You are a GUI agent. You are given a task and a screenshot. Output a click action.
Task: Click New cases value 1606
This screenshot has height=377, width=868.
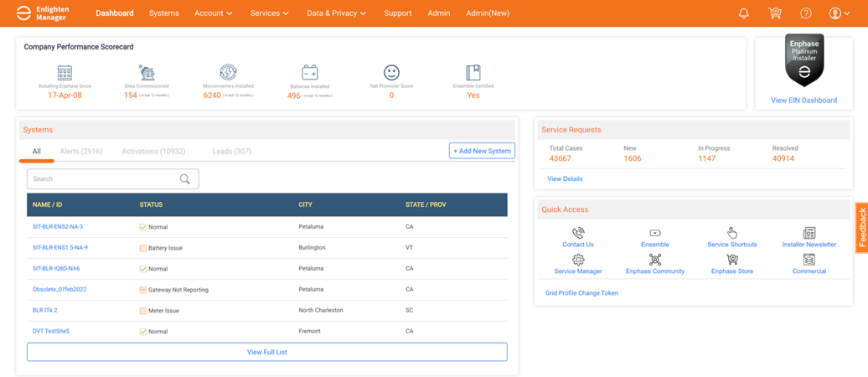(633, 158)
